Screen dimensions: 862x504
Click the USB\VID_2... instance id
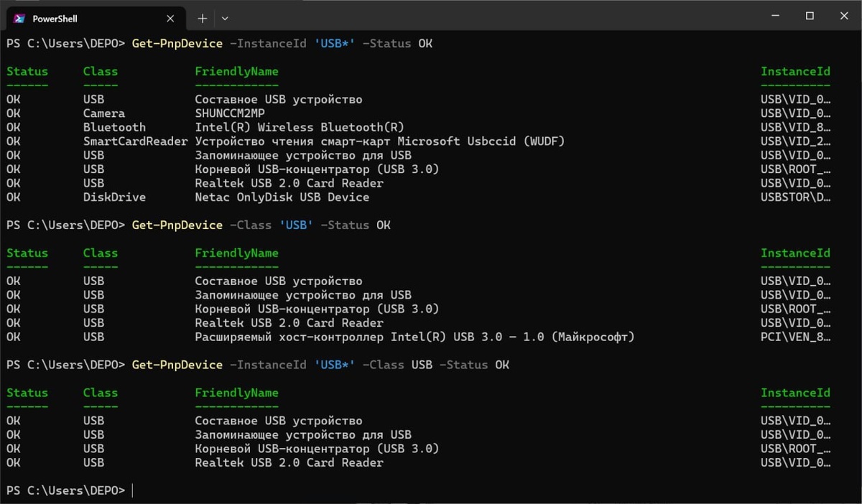(x=796, y=141)
